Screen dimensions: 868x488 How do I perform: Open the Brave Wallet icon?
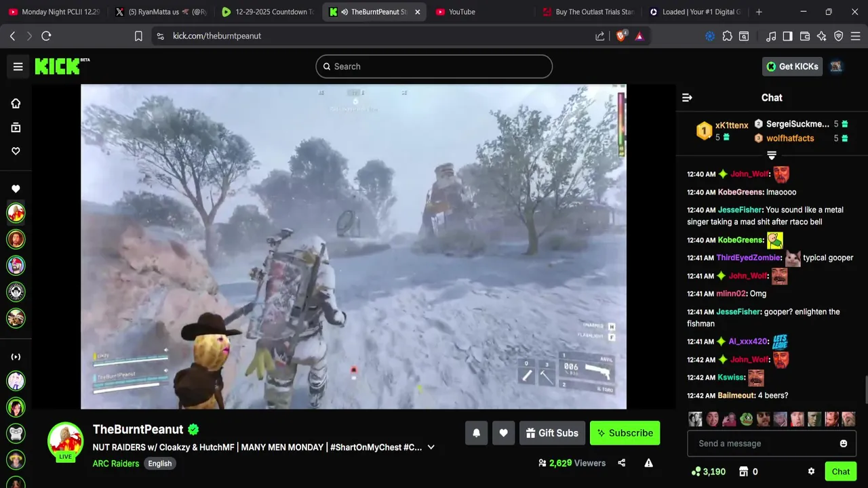coord(805,36)
